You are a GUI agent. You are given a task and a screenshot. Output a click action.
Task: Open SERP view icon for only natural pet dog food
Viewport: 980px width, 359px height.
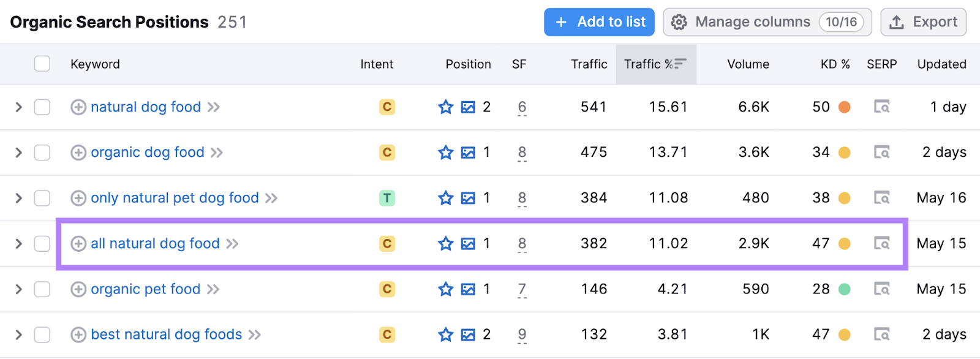pyautogui.click(x=882, y=198)
